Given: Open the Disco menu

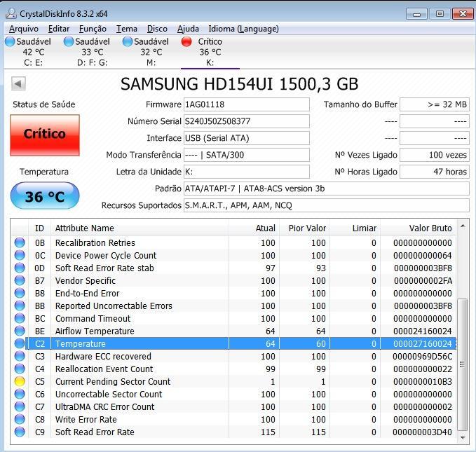Looking at the screenshot, I should 157,29.
